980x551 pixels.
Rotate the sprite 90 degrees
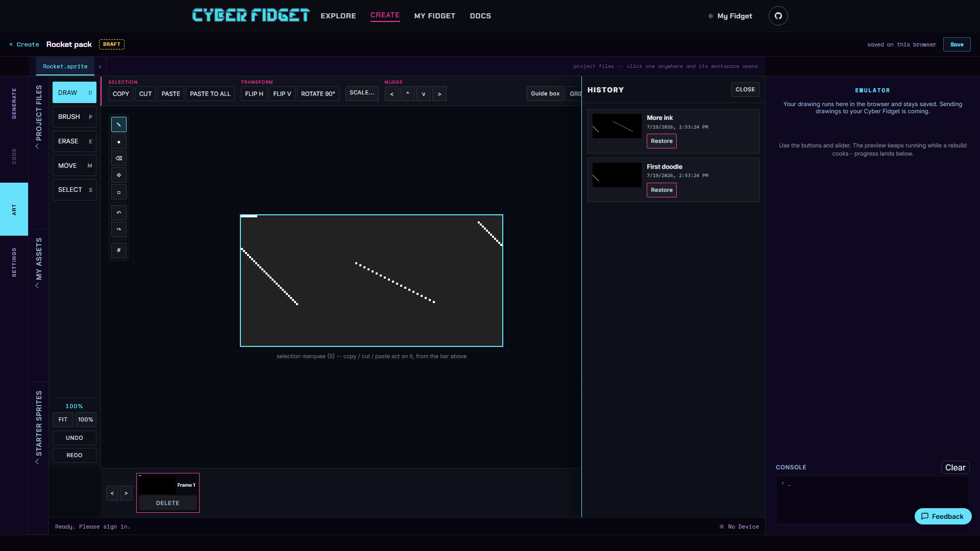tap(318, 94)
